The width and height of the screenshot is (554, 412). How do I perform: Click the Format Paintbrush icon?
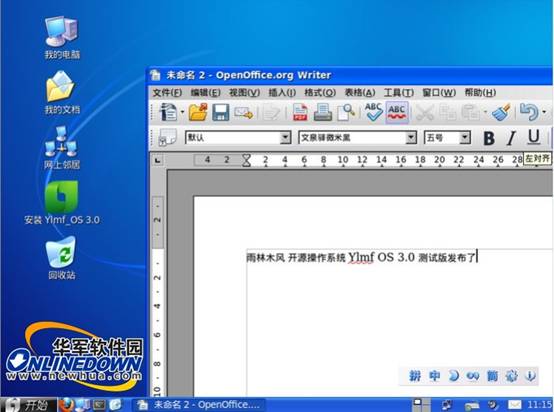[502, 112]
